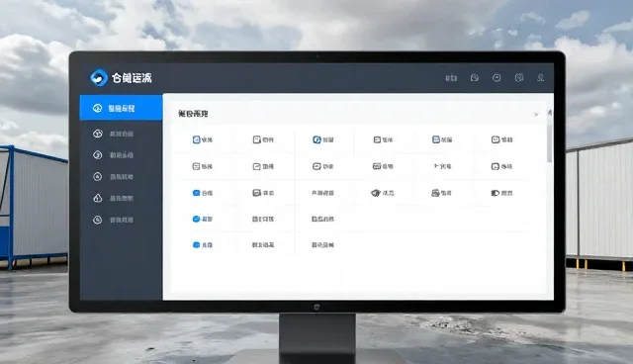
Task: Open the grid tile with the half-filled toggle icon
Action: (501, 193)
